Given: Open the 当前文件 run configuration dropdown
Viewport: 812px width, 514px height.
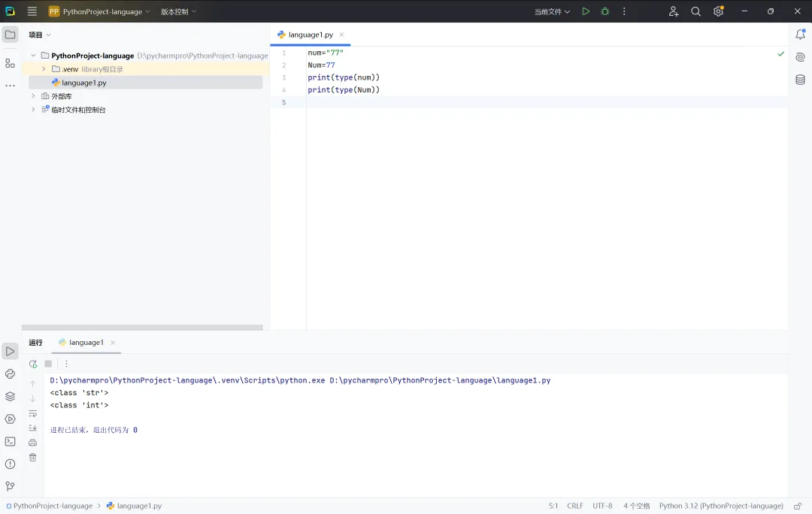Looking at the screenshot, I should click(552, 11).
